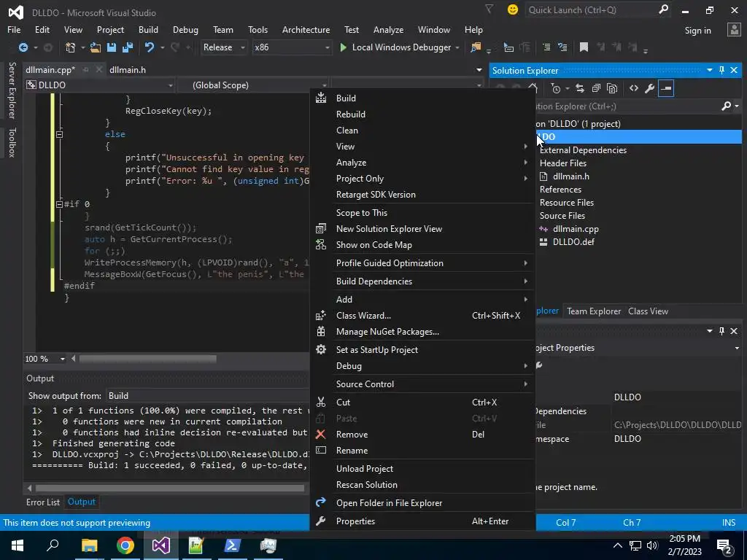Screen dimensions: 747x560
Task: Click the account avatar icon next to Sign in
Action: (x=734, y=29)
